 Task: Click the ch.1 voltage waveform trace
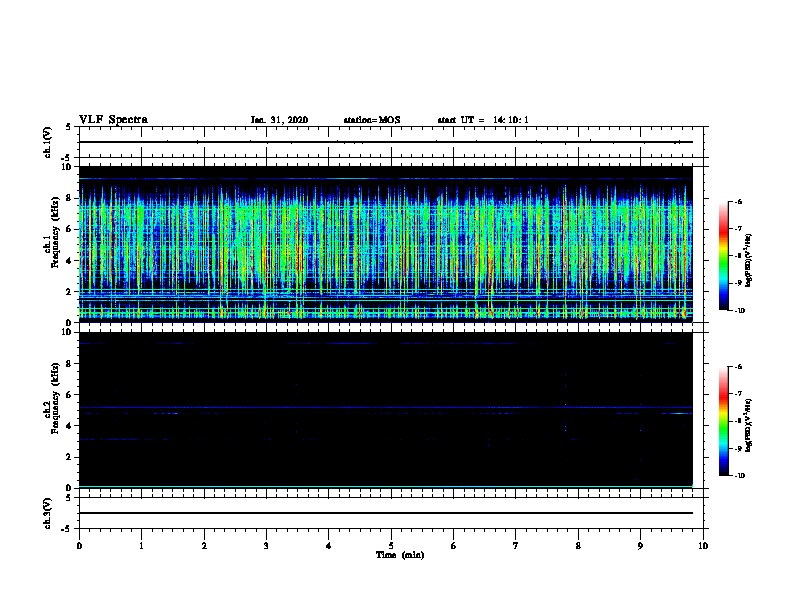tap(385, 142)
